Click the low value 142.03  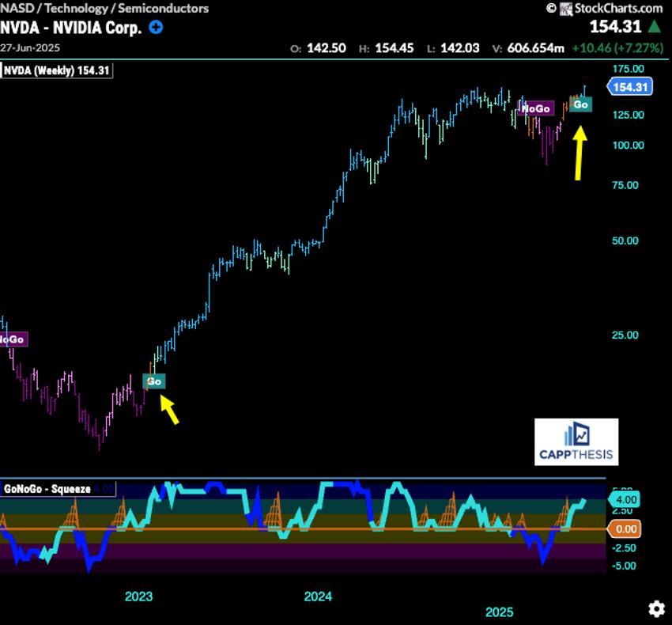(x=460, y=47)
